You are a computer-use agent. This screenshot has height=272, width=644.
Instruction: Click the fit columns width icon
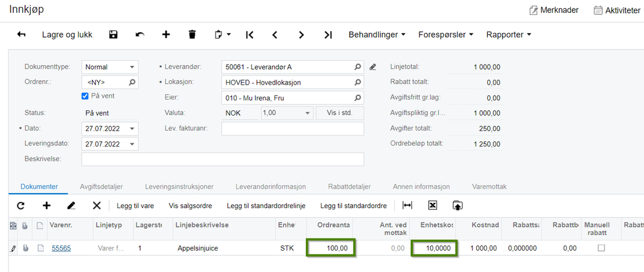pos(407,205)
